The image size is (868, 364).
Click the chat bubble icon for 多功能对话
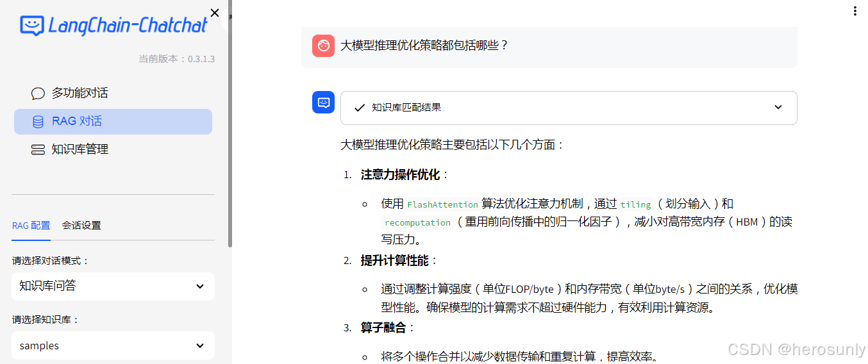click(x=38, y=94)
